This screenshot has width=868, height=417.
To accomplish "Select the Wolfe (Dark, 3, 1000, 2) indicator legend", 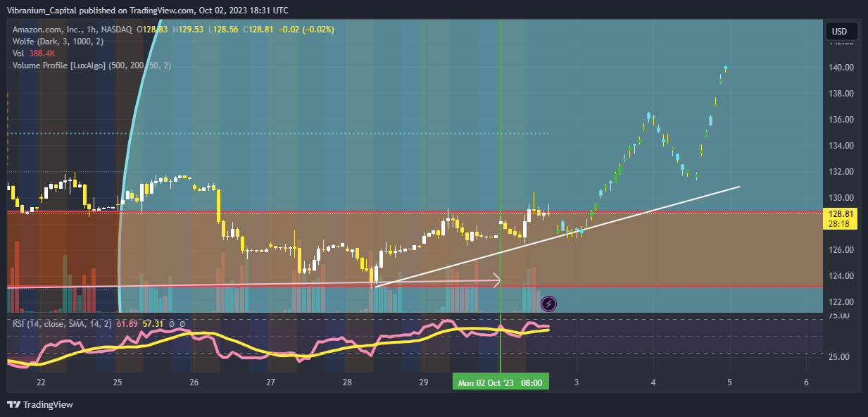I will tap(58, 42).
